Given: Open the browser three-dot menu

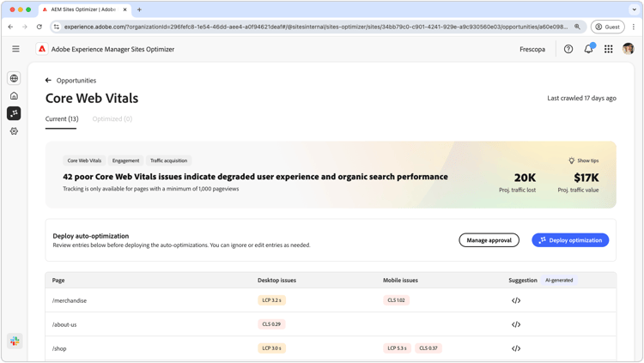Looking at the screenshot, I should coord(634,27).
